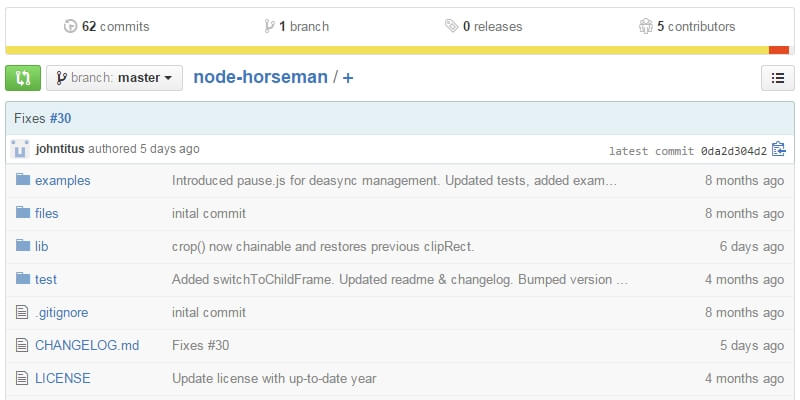Open issue #30 link in commit message
This screenshot has height=400, width=800.
pos(60,118)
